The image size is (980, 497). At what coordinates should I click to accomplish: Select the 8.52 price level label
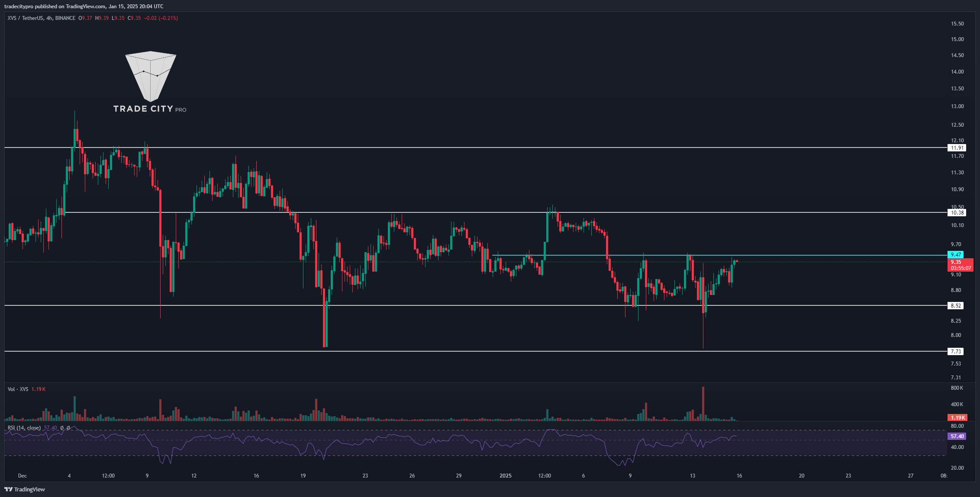pos(956,306)
